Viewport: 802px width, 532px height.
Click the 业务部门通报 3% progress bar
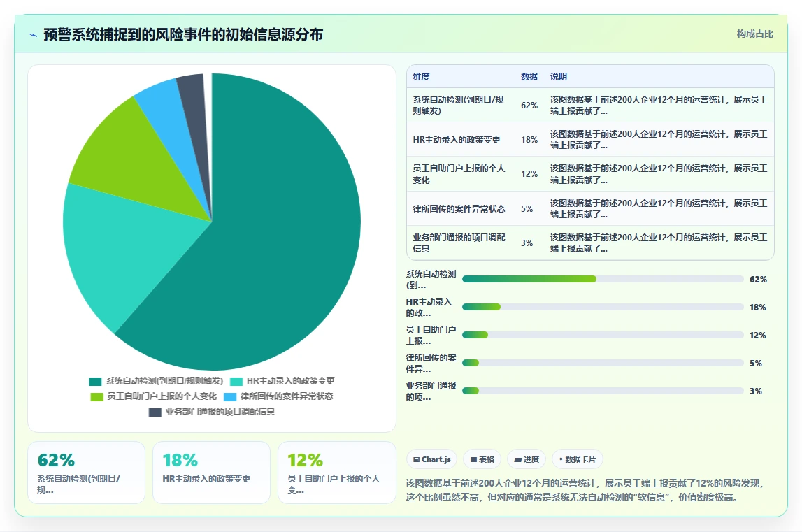pos(603,391)
